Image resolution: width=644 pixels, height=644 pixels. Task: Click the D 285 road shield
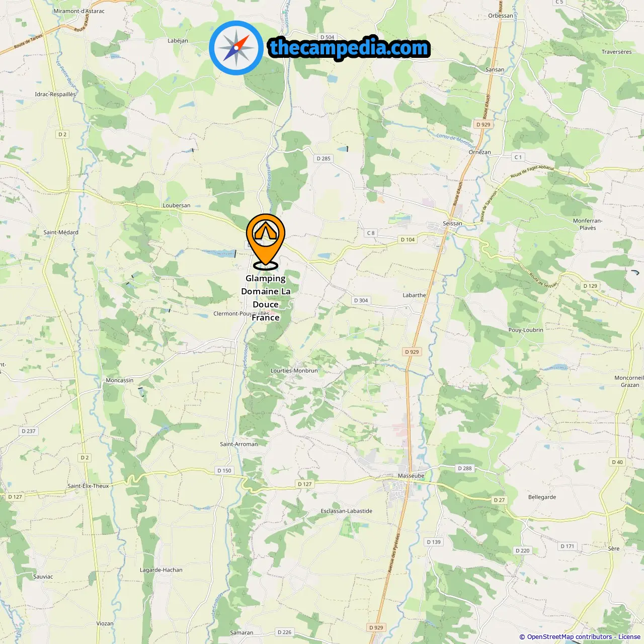[324, 158]
